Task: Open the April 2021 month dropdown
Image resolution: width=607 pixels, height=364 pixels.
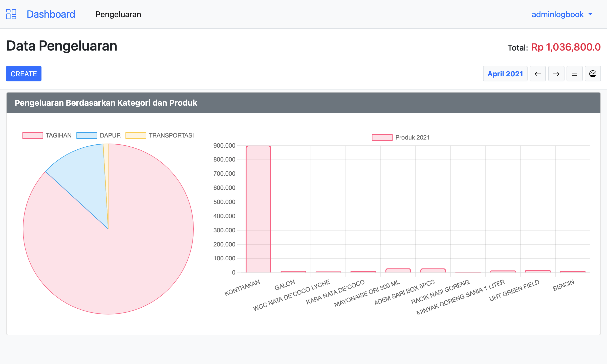Action: [504, 73]
